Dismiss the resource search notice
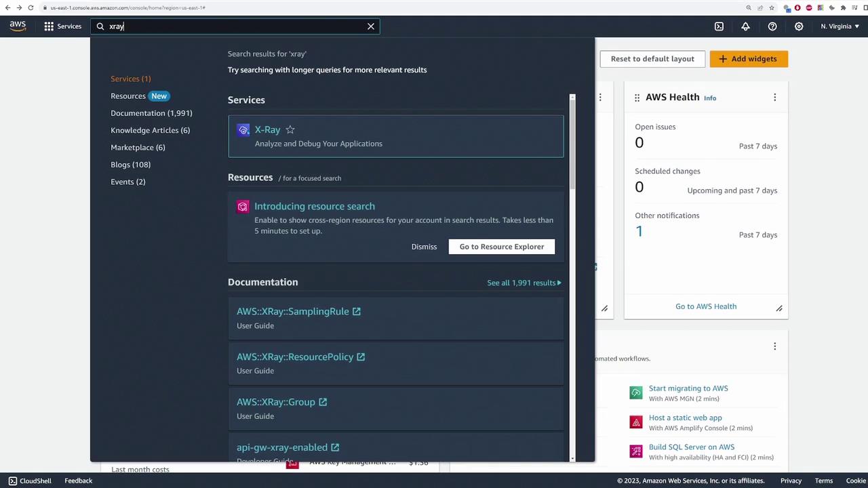The image size is (868, 488). [x=424, y=247]
